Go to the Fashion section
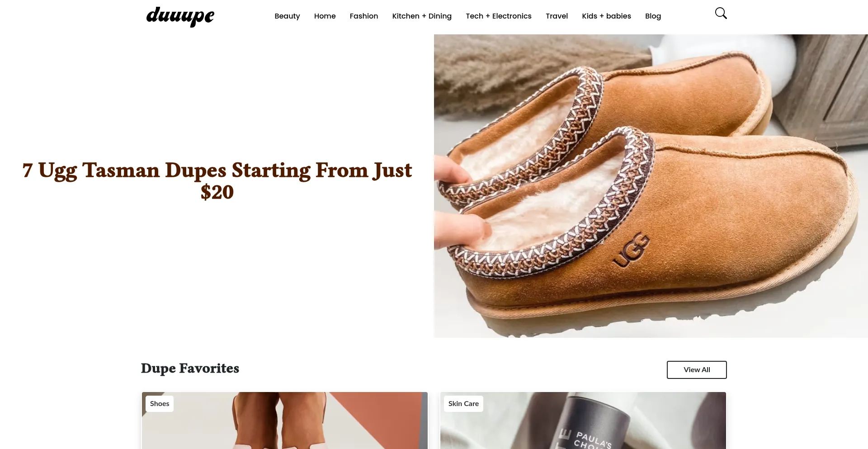Viewport: 868px width, 449px height. coord(364,16)
